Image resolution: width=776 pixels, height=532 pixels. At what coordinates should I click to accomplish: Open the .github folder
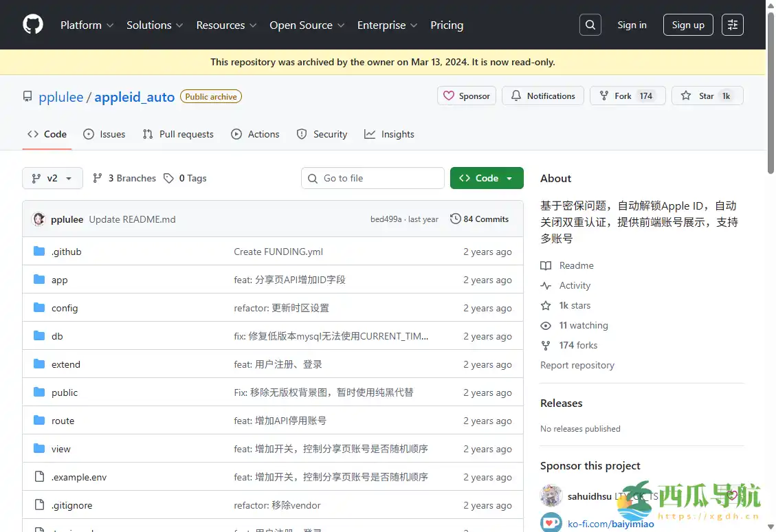point(66,252)
